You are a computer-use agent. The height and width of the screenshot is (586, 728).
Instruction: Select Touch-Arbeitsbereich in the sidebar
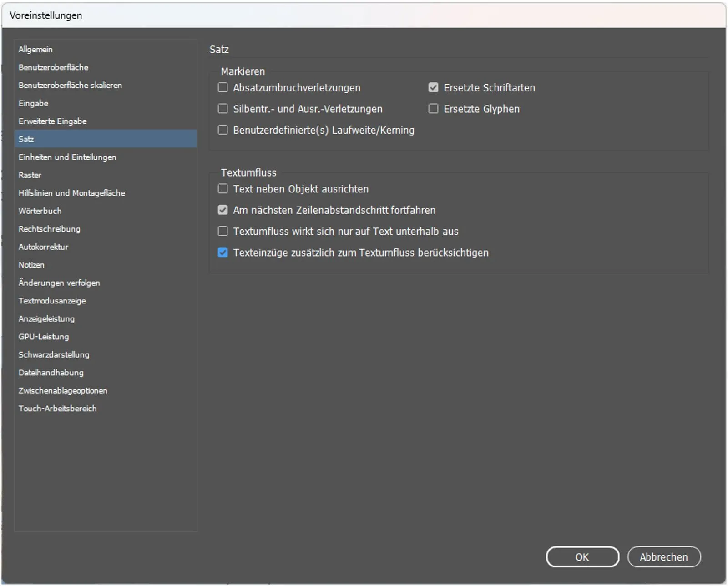pyautogui.click(x=57, y=409)
